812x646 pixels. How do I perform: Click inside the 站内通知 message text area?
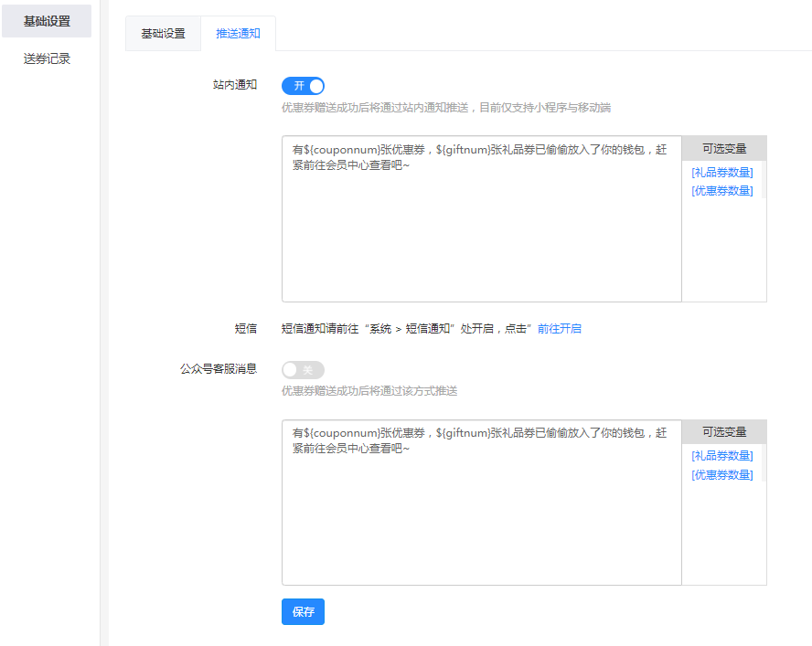(481, 228)
